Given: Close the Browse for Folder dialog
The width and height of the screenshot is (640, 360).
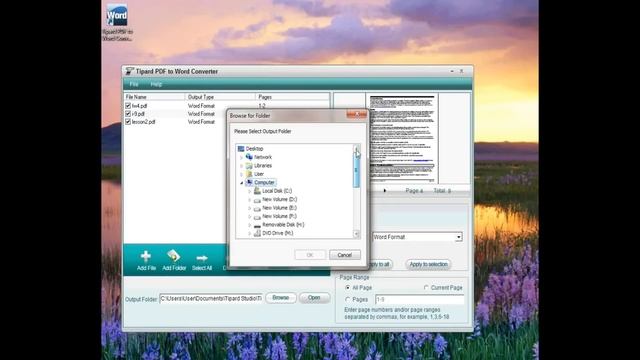Looking at the screenshot, I should pyautogui.click(x=356, y=115).
